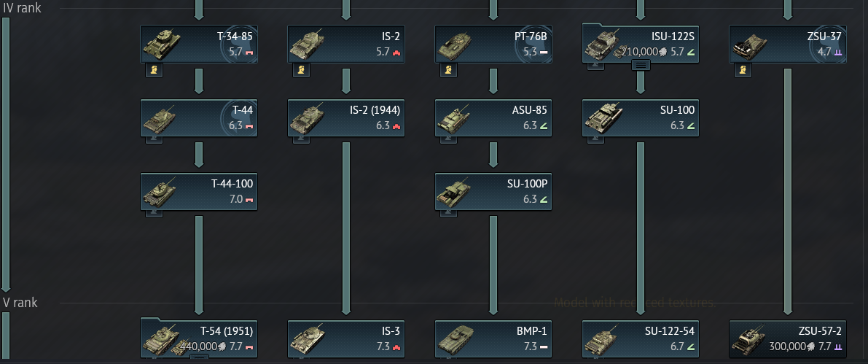
Task: Select the T-44 vehicle card
Action: [199, 118]
